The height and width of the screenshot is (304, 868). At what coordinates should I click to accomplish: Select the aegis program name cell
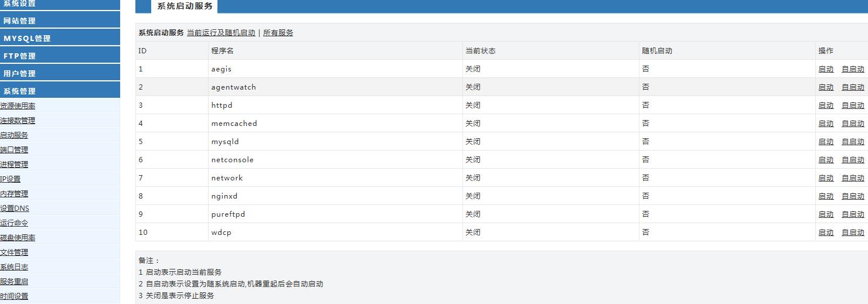[x=335, y=69]
